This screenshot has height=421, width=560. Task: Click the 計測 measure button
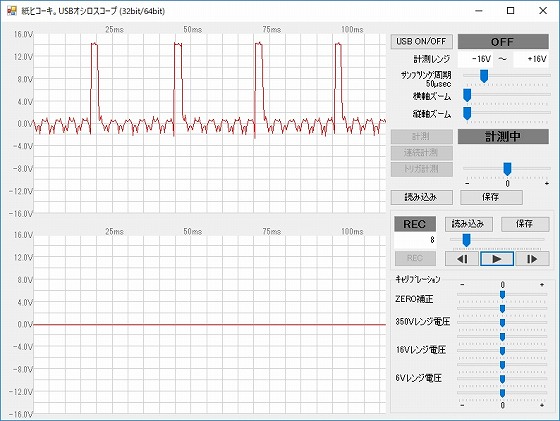coord(421,136)
